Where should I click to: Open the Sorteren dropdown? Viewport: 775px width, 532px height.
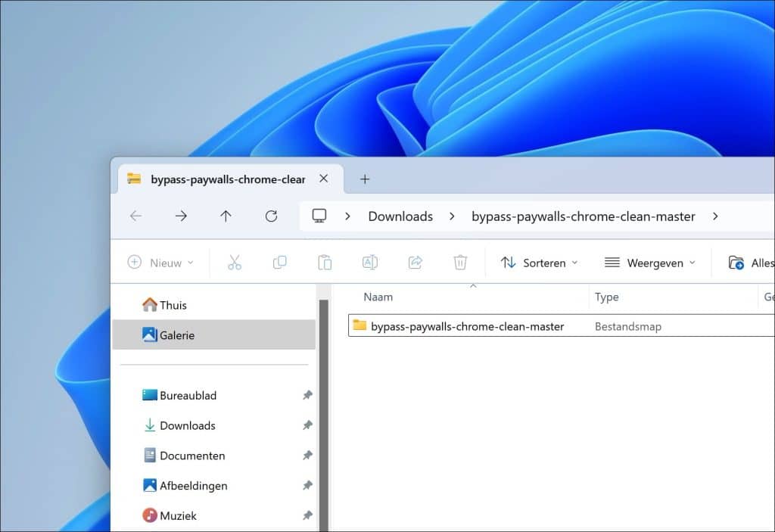pos(539,263)
